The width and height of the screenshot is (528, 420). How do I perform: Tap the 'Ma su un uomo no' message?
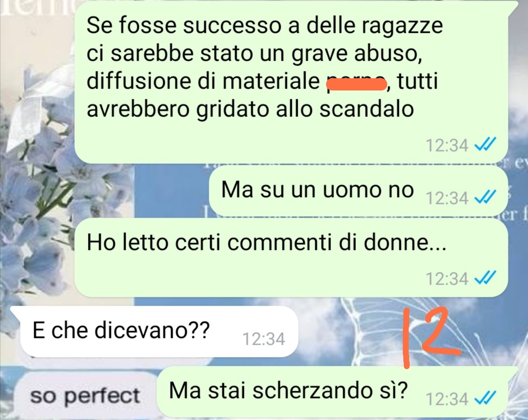pos(358,191)
